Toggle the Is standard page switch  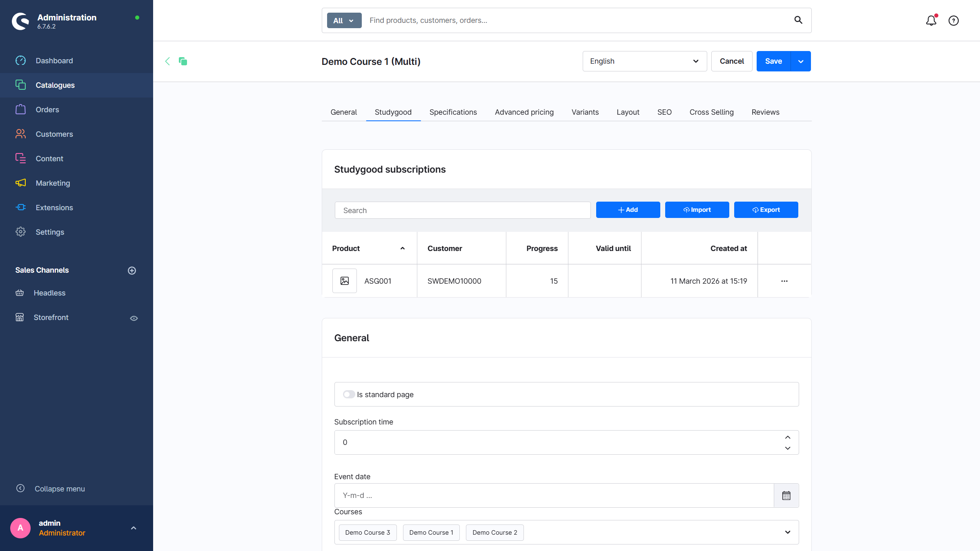click(349, 394)
